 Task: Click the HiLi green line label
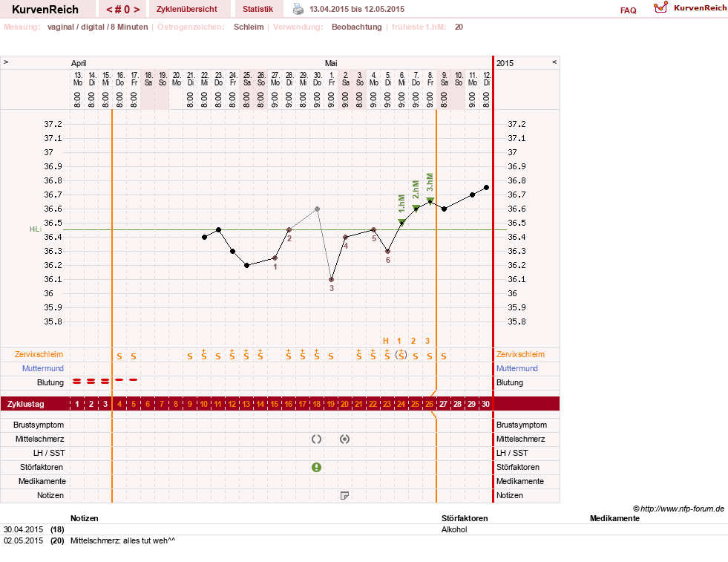click(x=36, y=229)
